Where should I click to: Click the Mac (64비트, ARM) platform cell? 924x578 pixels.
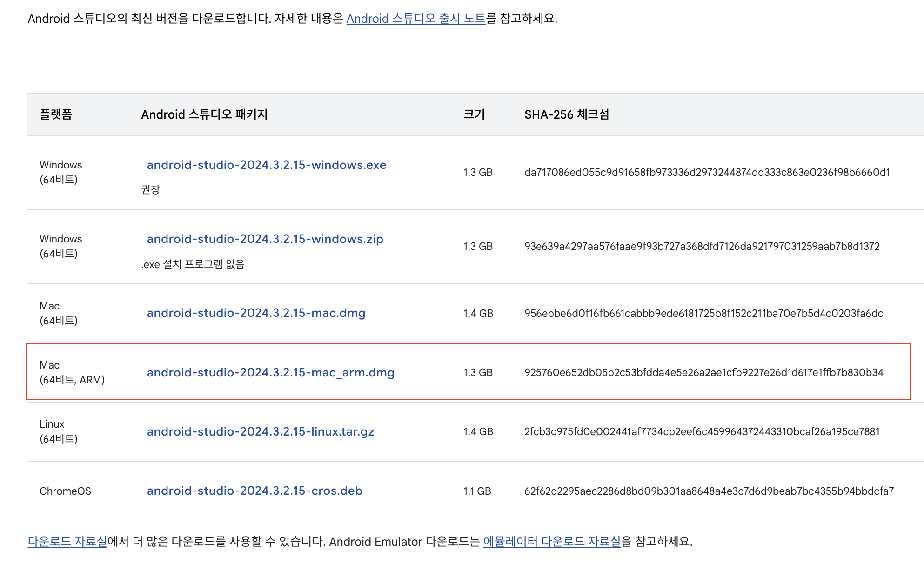(72, 372)
